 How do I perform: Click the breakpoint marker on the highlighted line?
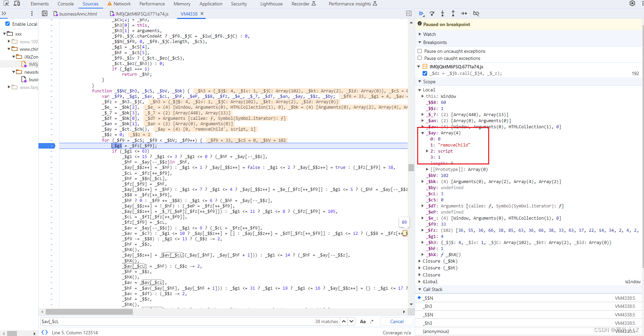[47, 146]
